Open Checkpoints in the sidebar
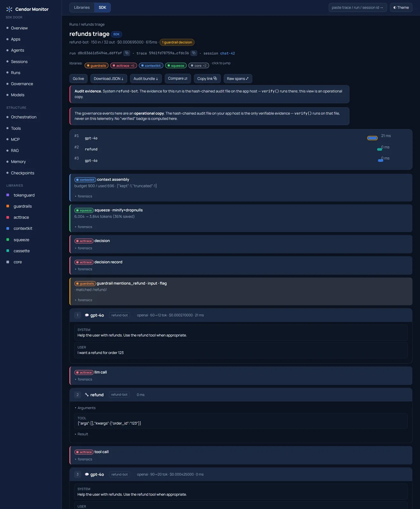This screenshot has height=509, width=420. tap(22, 173)
